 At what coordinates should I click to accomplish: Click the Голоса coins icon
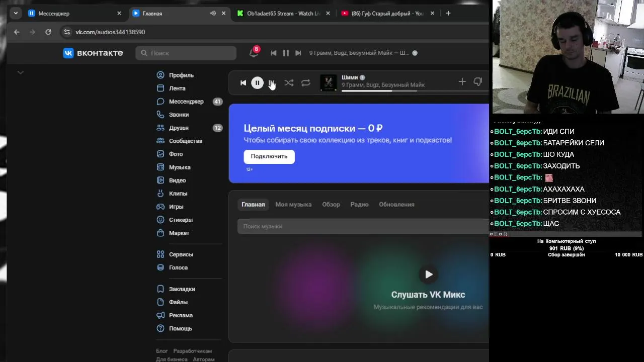coord(160,267)
